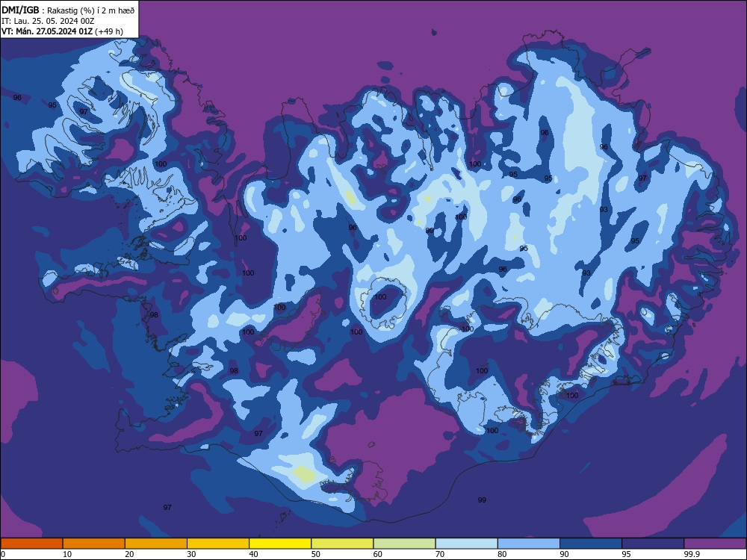Click the legend scale label '95'
This screenshot has width=747, height=560.
(626, 554)
